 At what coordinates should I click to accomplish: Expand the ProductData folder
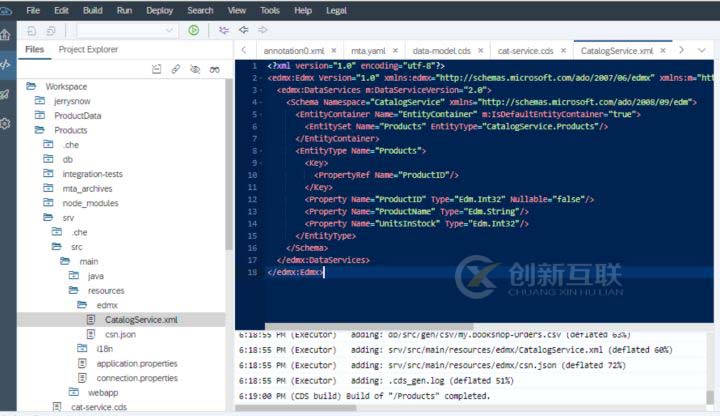click(40, 115)
